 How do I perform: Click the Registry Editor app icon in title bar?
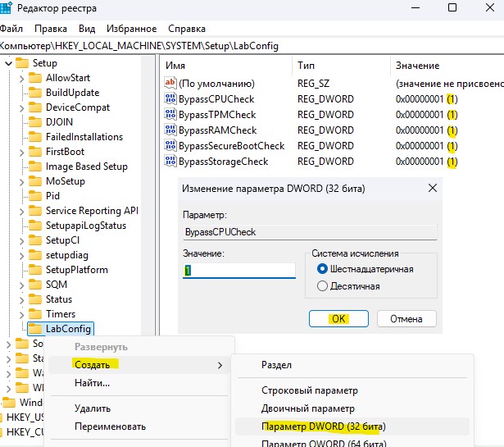tap(6, 7)
